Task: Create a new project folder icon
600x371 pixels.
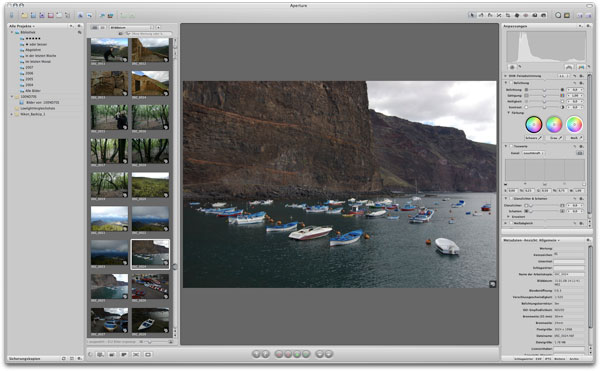Action: (x=24, y=15)
